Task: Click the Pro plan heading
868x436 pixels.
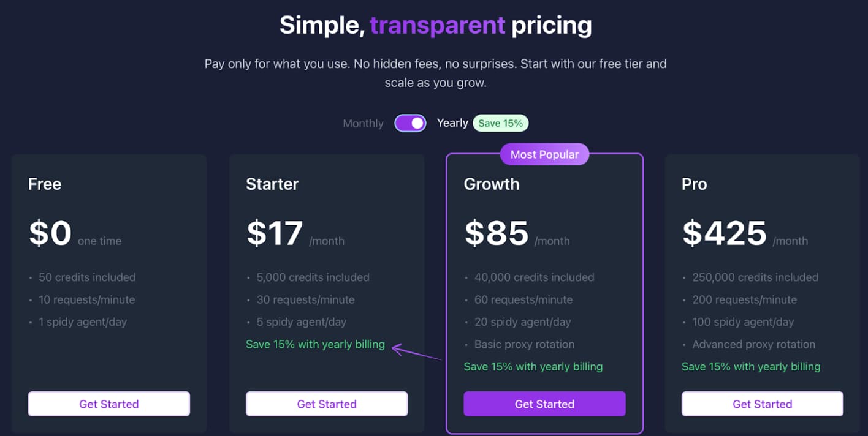Action: tap(695, 184)
